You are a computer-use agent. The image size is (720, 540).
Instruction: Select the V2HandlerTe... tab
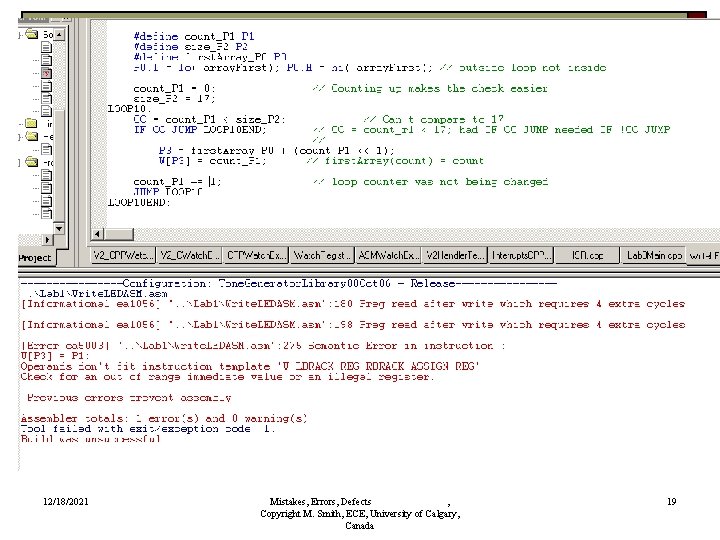[455, 255]
